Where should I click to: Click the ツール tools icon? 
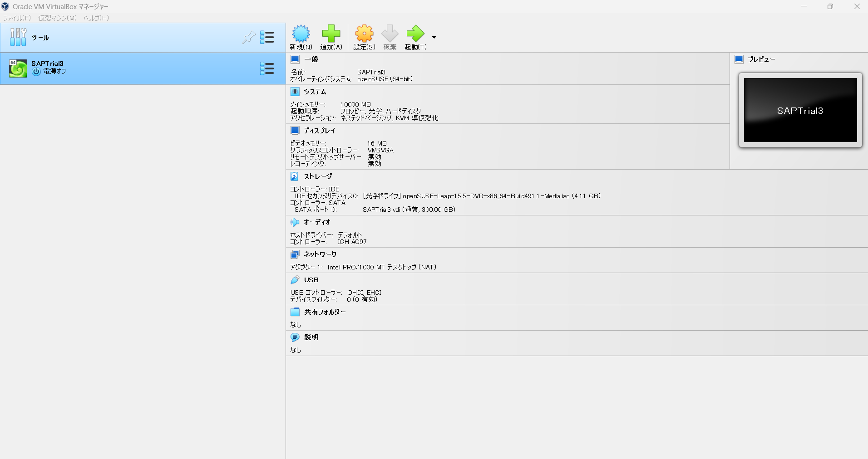click(x=18, y=37)
